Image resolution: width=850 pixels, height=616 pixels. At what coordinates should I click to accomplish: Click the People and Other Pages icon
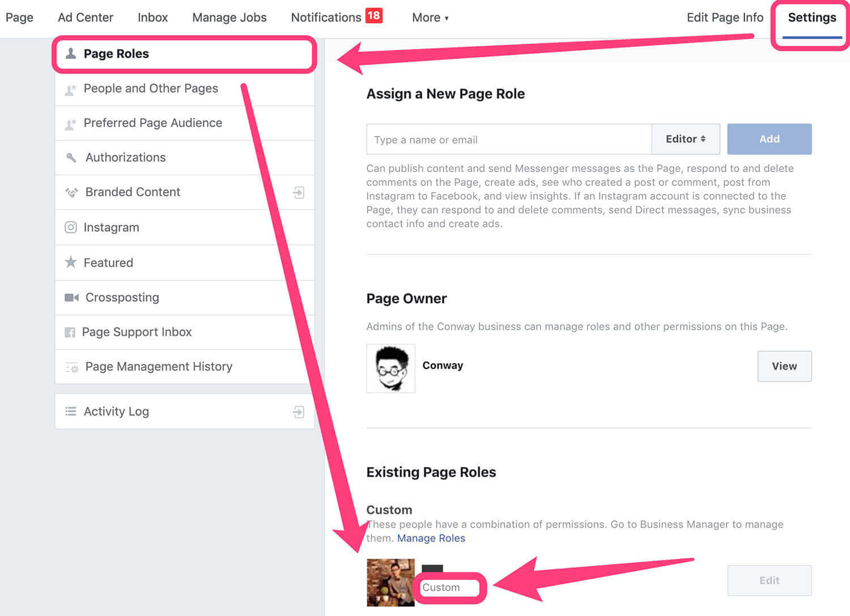coord(70,90)
